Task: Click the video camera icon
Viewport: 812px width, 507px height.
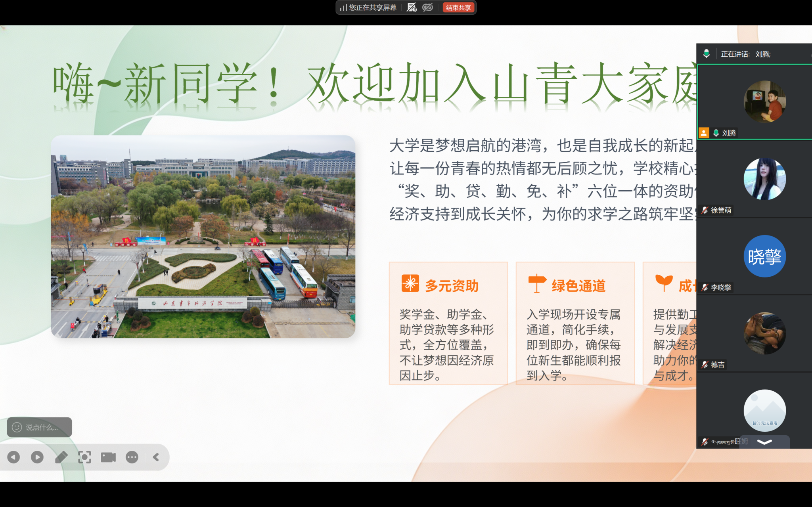Action: [x=108, y=457]
